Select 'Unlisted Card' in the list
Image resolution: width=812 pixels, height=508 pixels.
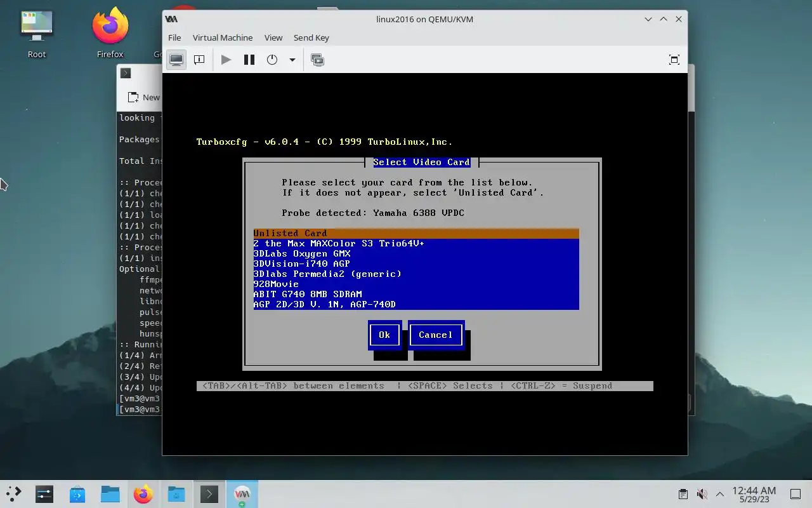coord(416,233)
